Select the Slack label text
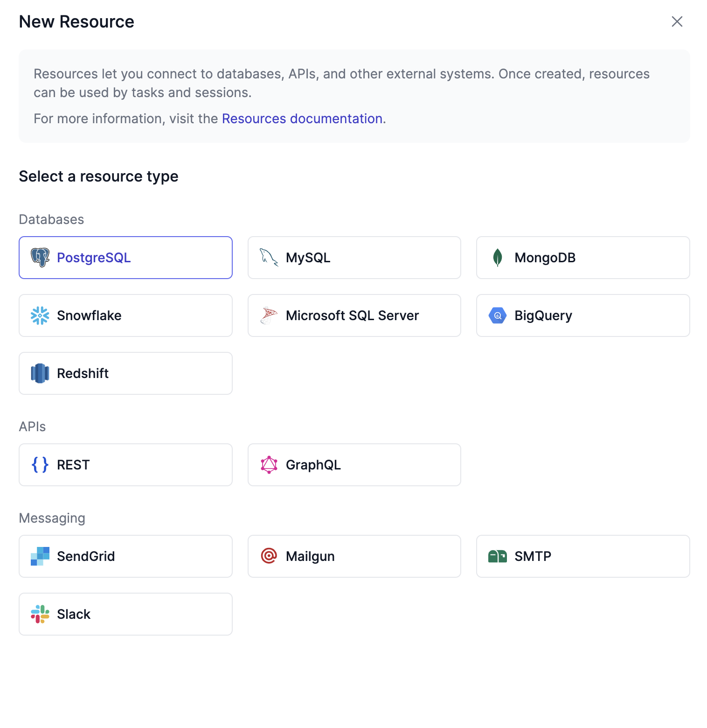The width and height of the screenshot is (707, 728). 74,614
